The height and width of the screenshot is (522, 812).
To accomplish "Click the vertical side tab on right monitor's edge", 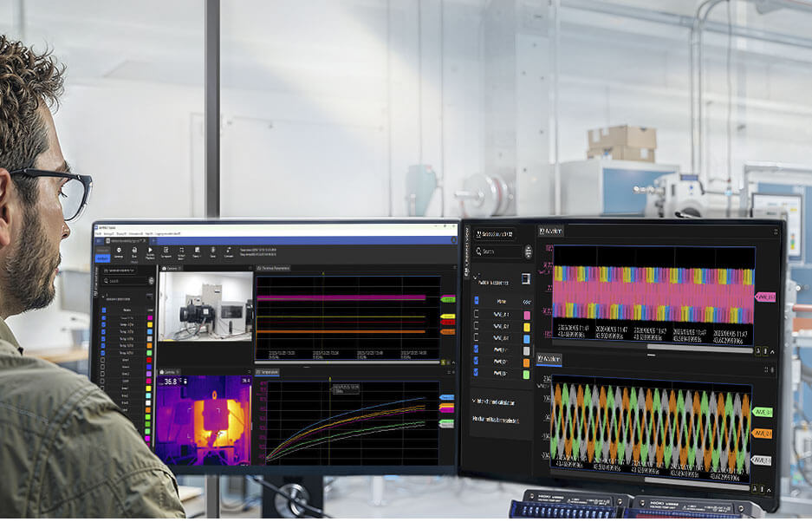I will click(466, 254).
